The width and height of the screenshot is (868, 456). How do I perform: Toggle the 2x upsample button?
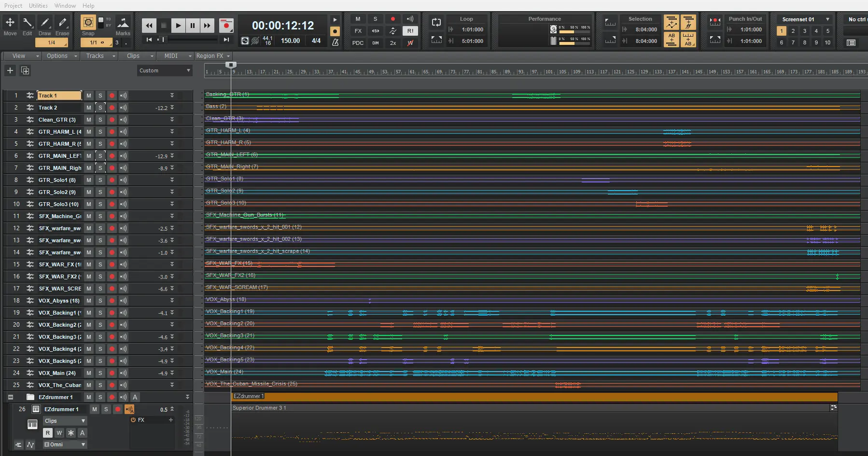[x=393, y=43]
